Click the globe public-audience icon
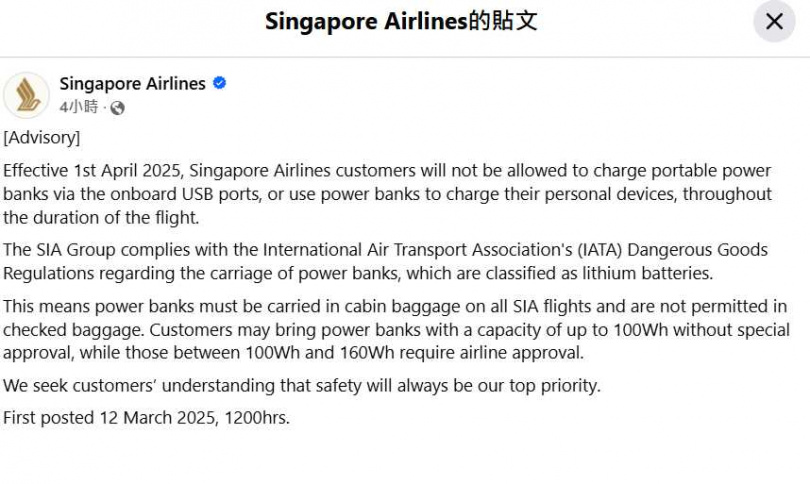 point(117,108)
